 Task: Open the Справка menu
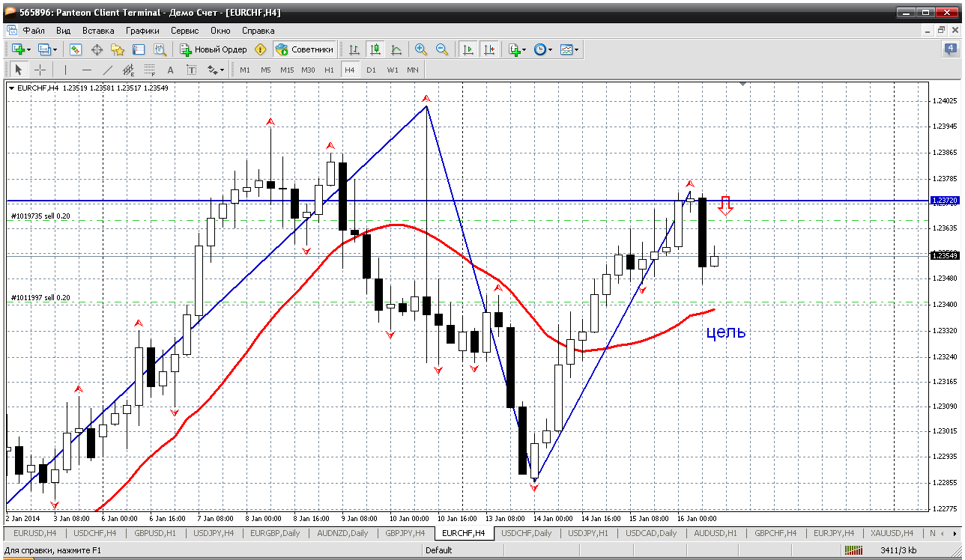pyautogui.click(x=258, y=31)
